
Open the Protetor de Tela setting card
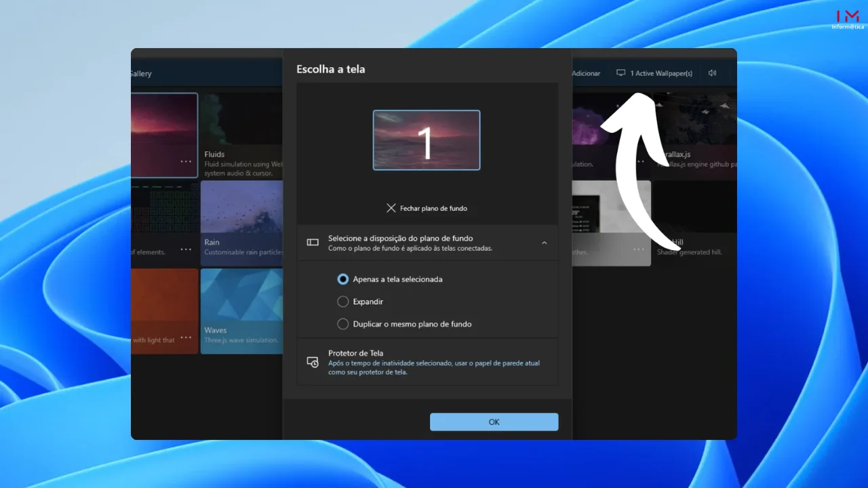pos(427,362)
